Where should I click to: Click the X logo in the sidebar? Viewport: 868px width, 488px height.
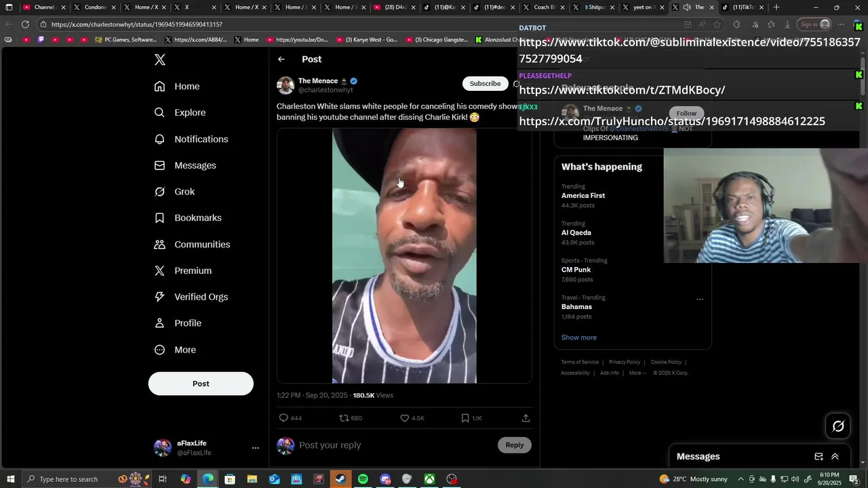[x=160, y=60]
